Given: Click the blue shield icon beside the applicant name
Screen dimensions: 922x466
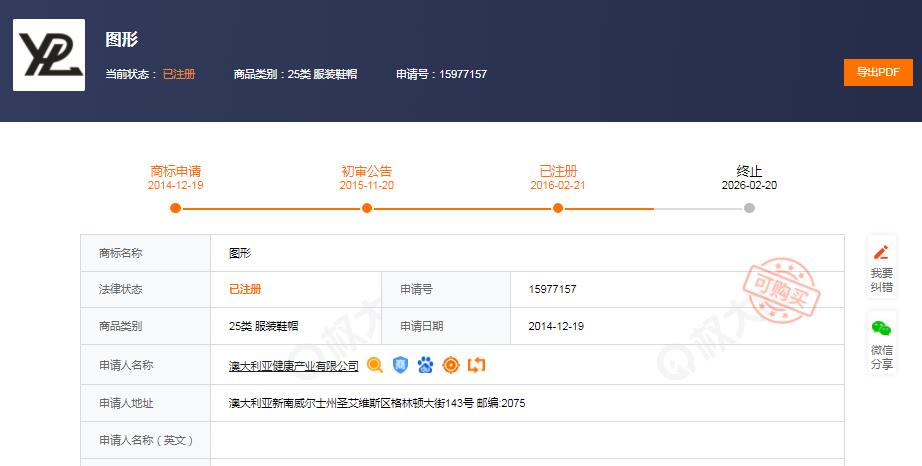Looking at the screenshot, I should coord(400,365).
